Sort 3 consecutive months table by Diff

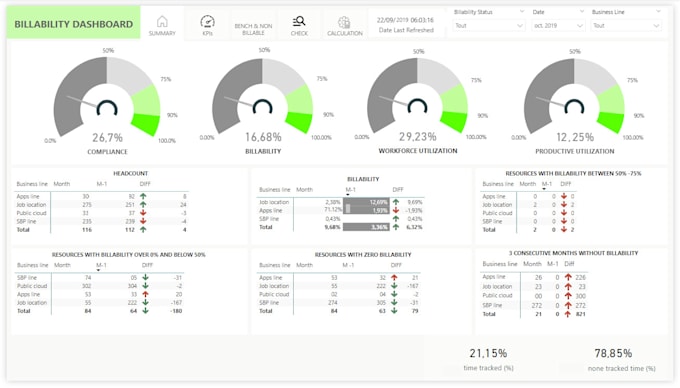[569, 264]
